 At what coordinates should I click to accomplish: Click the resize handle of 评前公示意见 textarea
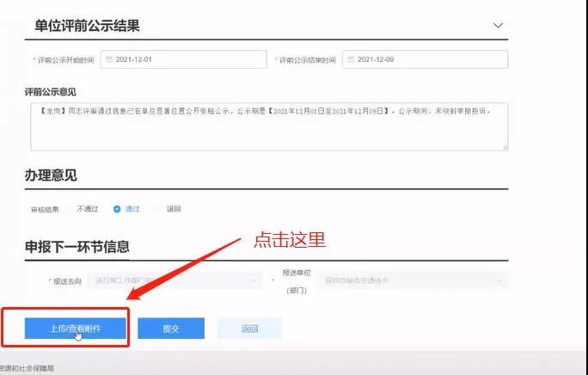click(x=505, y=147)
